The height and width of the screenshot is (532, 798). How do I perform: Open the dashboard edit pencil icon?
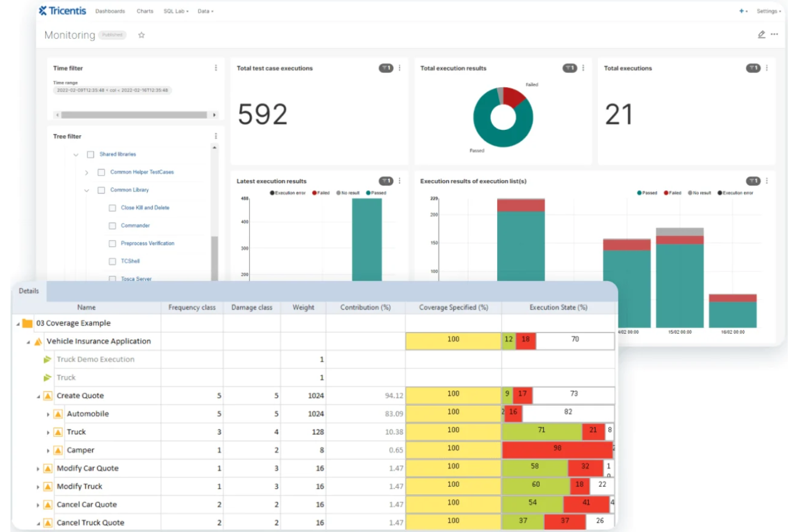[x=761, y=34]
